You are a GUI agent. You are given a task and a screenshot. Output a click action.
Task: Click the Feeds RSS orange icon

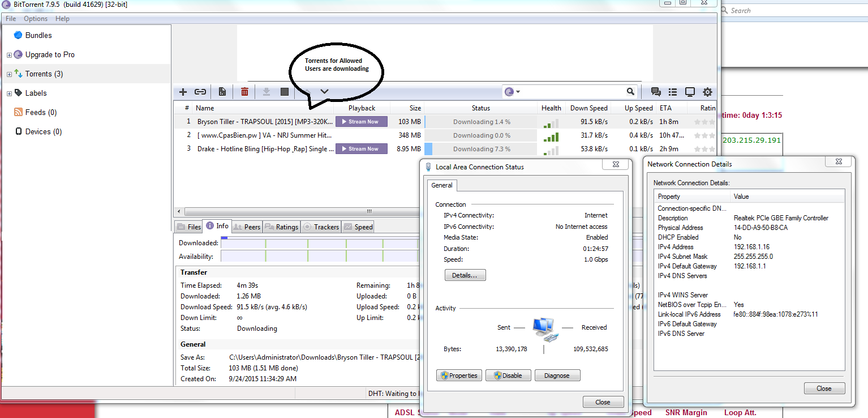pos(18,112)
